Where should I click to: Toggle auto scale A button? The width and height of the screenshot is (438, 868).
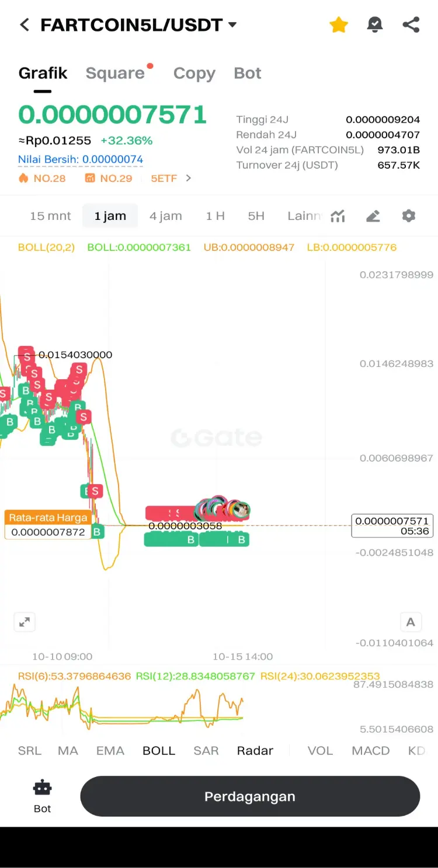coord(411,622)
